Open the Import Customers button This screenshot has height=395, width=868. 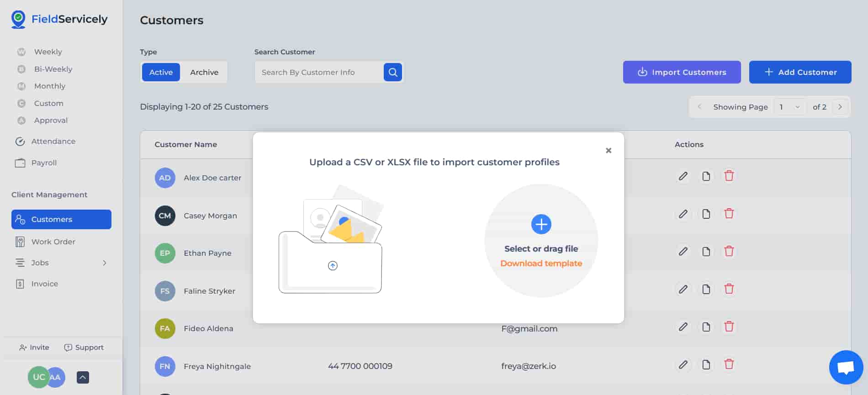682,72
